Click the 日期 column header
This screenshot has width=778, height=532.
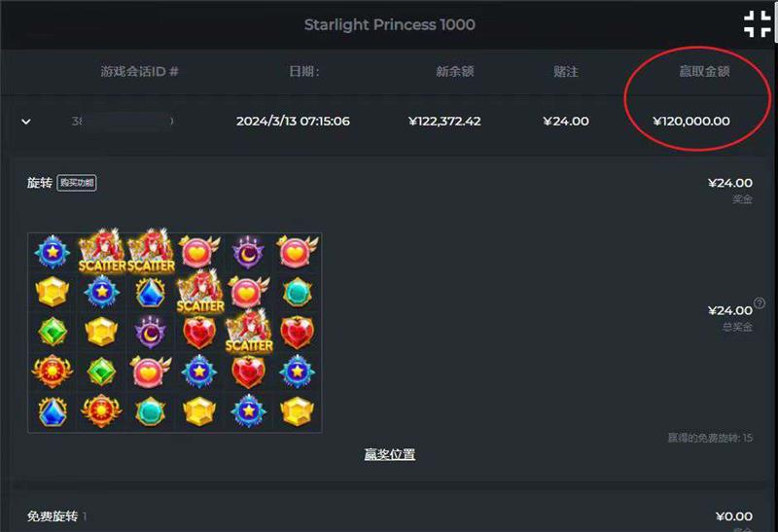pos(304,71)
